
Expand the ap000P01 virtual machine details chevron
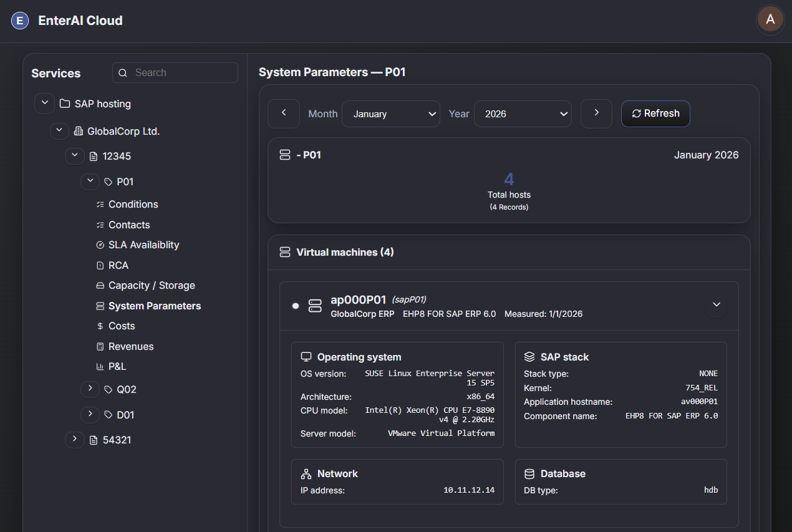point(716,305)
